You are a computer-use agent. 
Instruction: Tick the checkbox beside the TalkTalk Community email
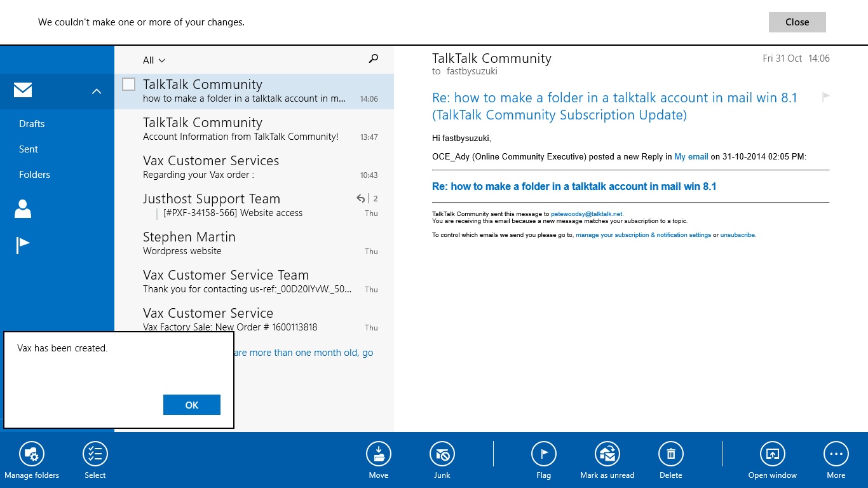tap(129, 84)
